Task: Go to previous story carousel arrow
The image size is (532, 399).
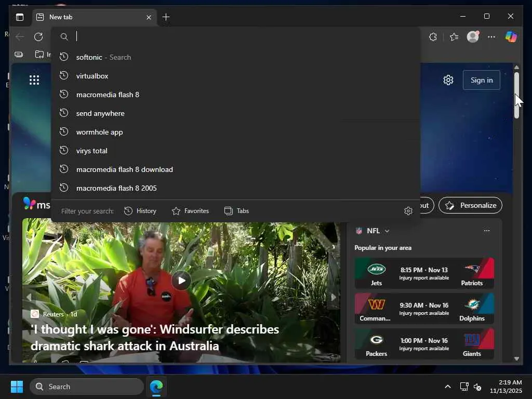Action: click(x=29, y=297)
